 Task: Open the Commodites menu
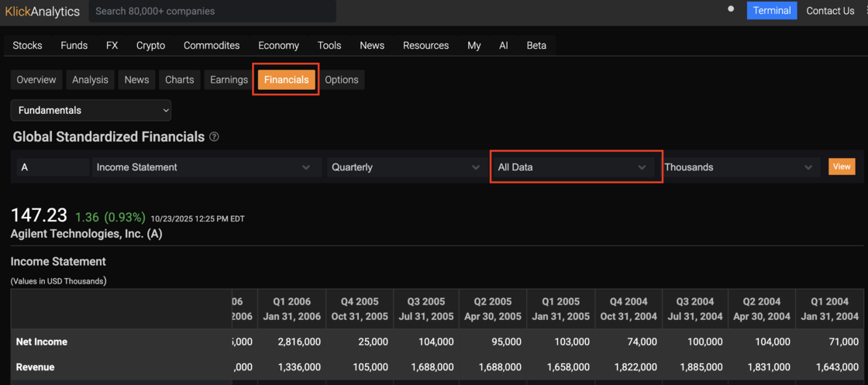click(212, 46)
